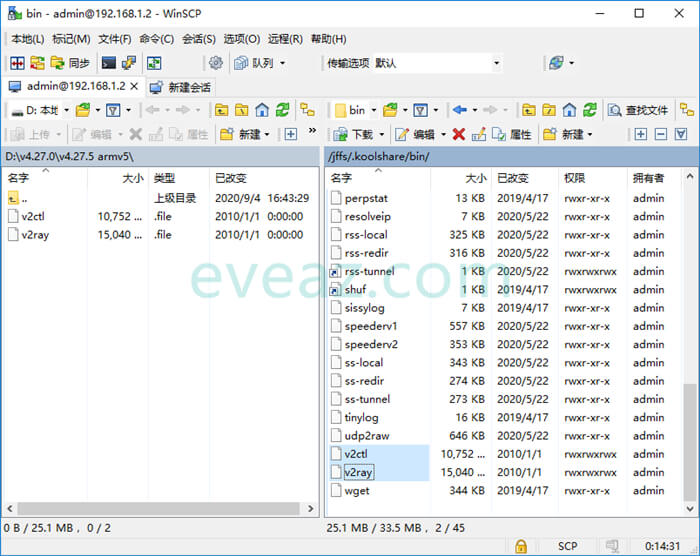Open the 新建会话 new session tab

tap(181, 87)
